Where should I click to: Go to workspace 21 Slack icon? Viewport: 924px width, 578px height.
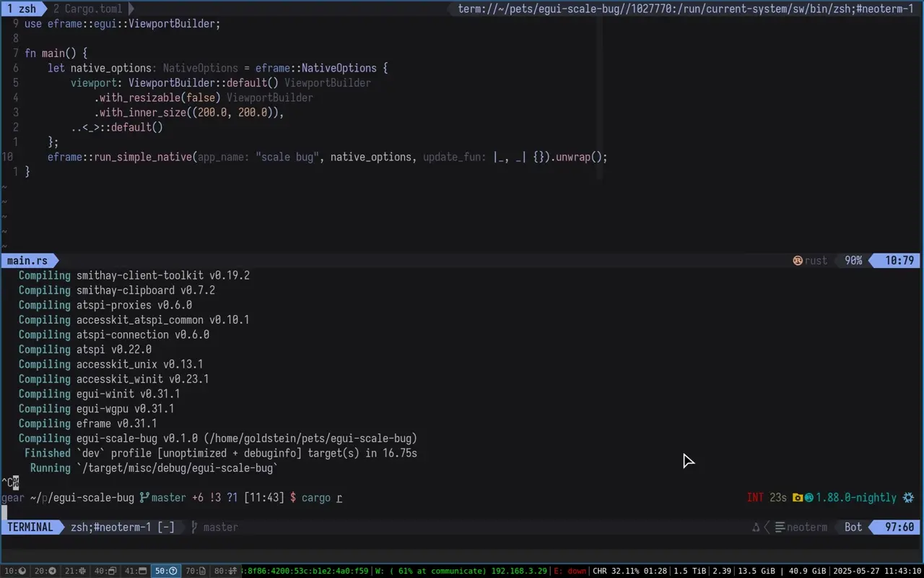pos(75,571)
